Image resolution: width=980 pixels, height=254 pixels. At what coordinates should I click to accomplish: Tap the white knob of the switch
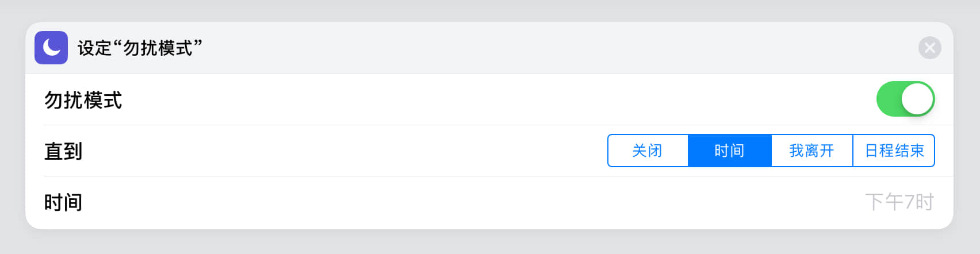(917, 99)
